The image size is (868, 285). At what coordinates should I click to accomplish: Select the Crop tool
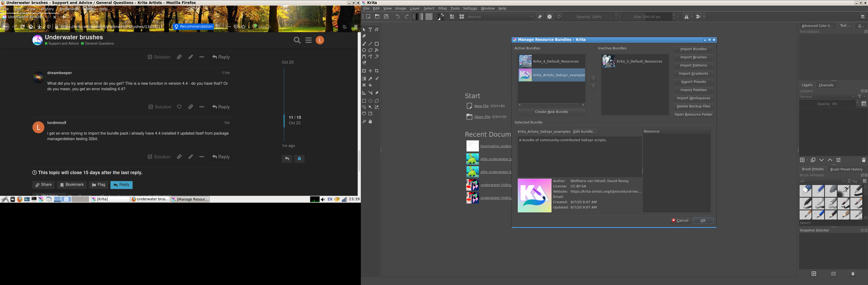coord(377,71)
